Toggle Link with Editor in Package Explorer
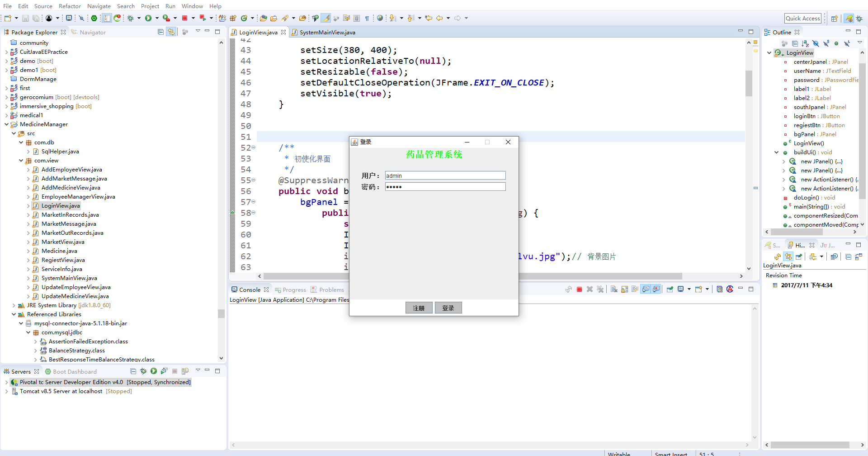This screenshot has width=868, height=456. (172, 32)
